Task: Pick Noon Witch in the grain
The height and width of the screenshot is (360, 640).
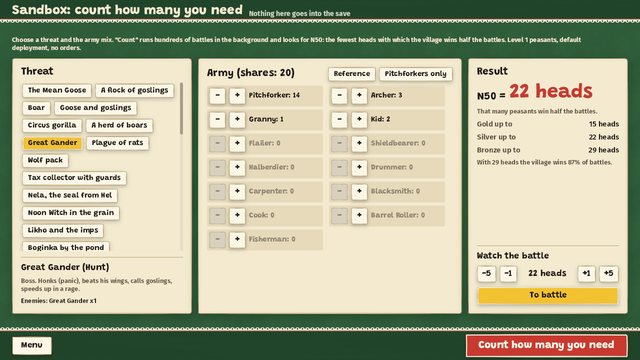Action: pos(71,213)
